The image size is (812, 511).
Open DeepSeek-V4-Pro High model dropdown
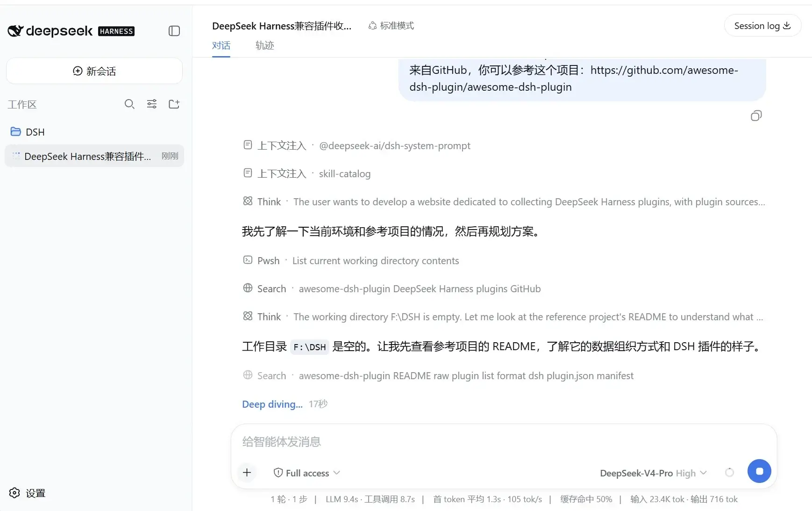coord(653,473)
